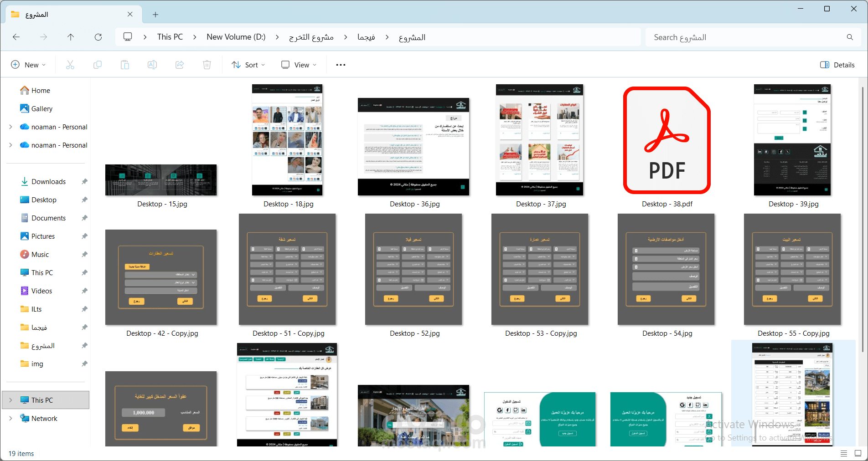
Task: Toggle the Details pane
Action: [x=837, y=65]
